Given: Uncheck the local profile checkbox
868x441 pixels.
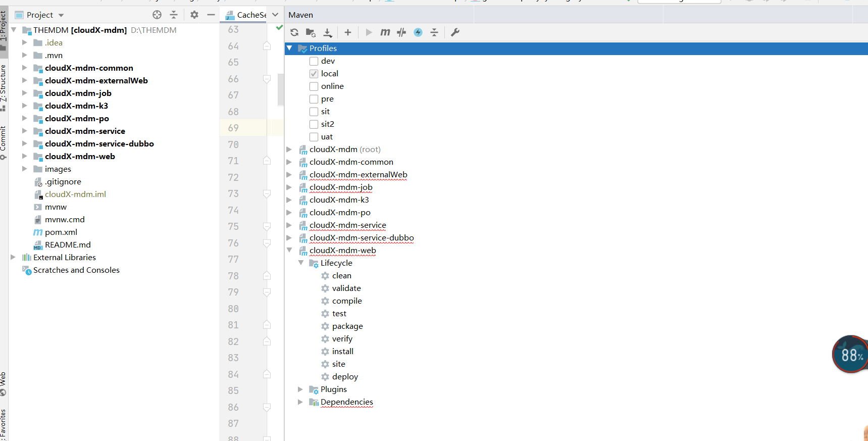Looking at the screenshot, I should (x=314, y=74).
